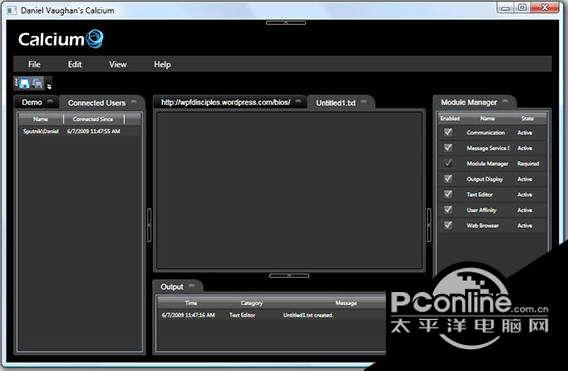Select the Module Manager row name in list
568x371 pixels.
(x=487, y=164)
